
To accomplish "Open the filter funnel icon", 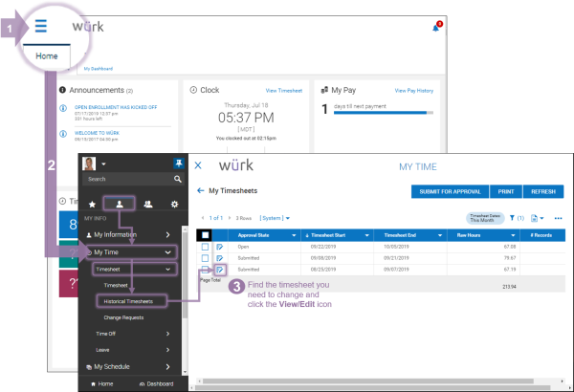I will click(x=512, y=218).
